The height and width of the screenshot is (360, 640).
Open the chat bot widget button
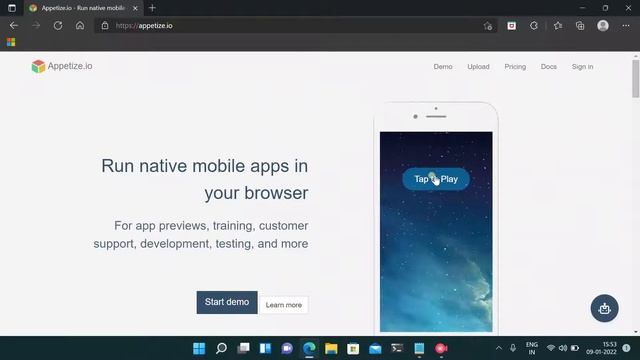(604, 308)
